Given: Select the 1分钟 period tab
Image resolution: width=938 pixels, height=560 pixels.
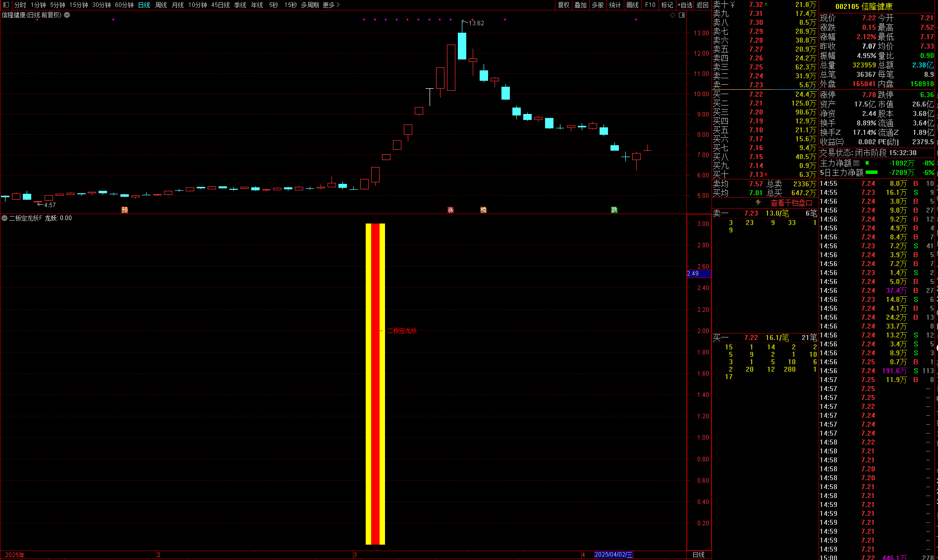Looking at the screenshot, I should click(x=38, y=5).
